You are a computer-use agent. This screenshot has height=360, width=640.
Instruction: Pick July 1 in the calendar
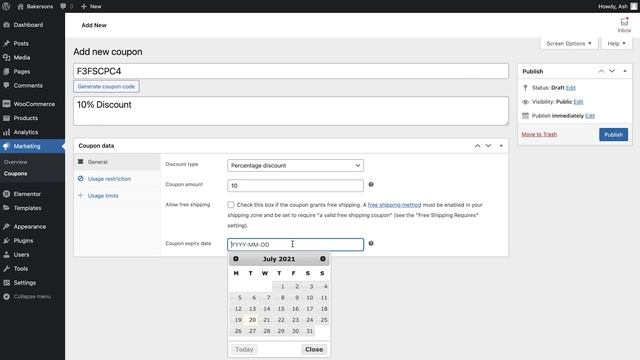(280, 287)
